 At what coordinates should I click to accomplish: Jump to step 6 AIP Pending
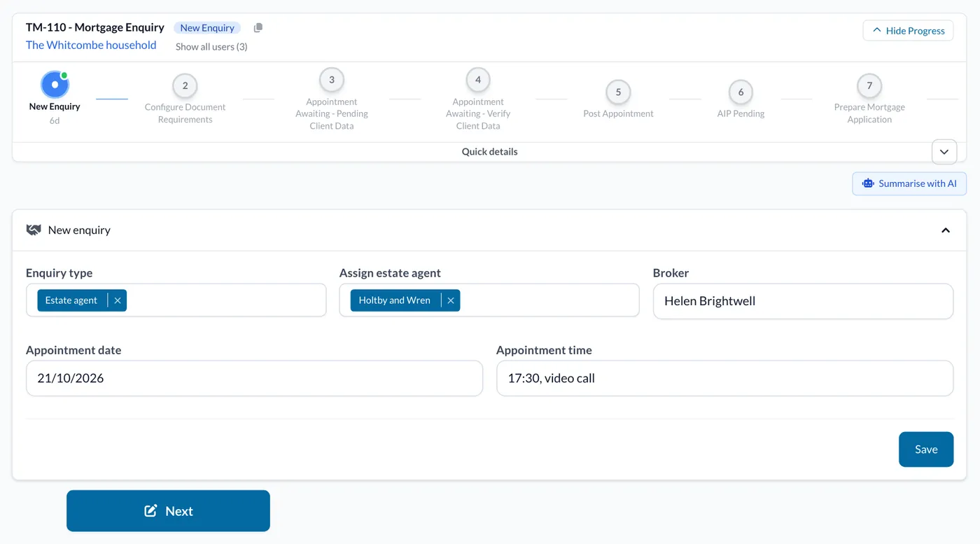(741, 92)
